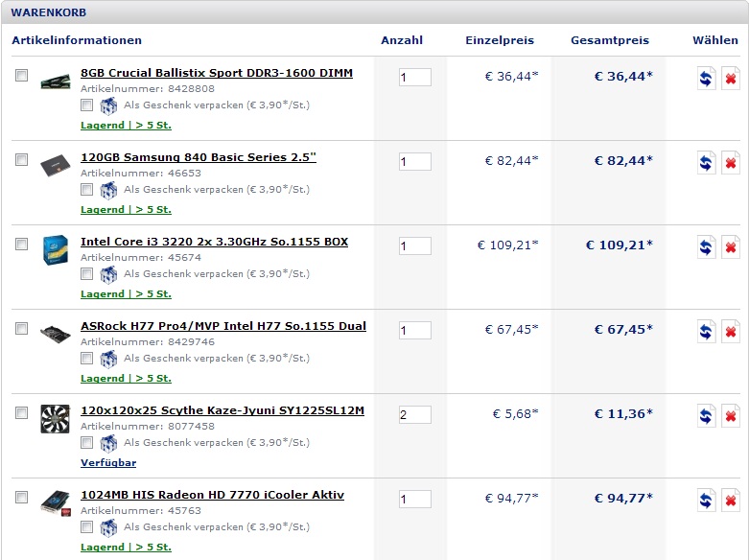749x560 pixels.
Task: Select the ASRock H77 row checkbox
Action: [x=21, y=328]
